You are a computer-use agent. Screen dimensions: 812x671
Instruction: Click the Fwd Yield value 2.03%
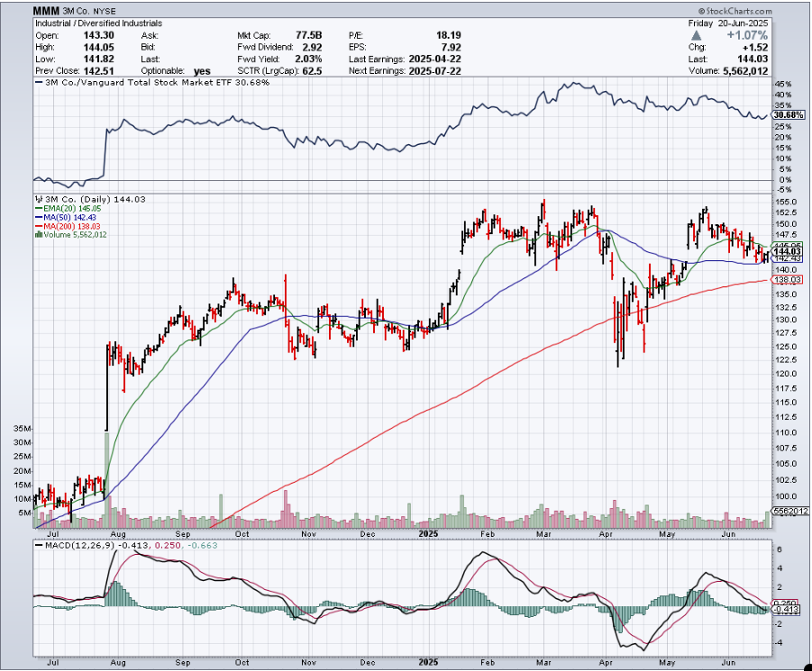coord(308,59)
